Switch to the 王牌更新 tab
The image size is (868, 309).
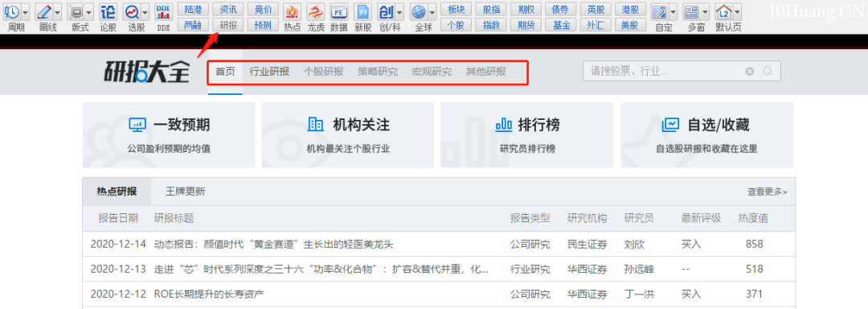coord(186,192)
